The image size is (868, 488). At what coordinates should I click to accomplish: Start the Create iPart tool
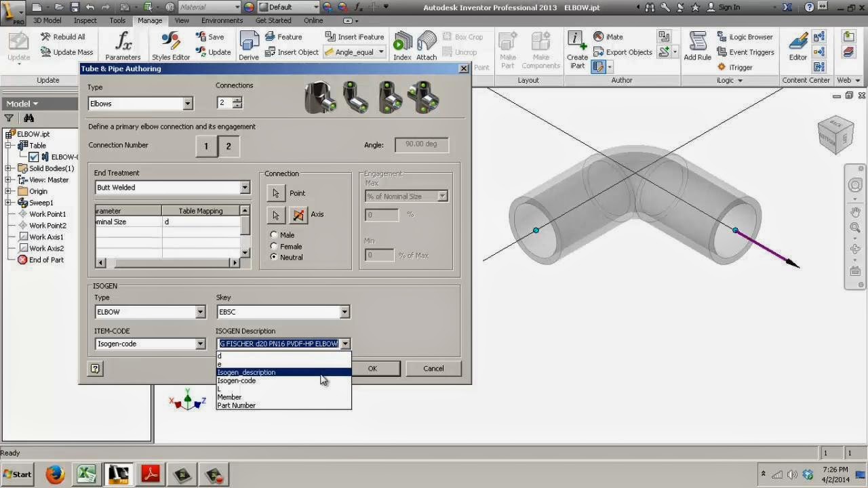tap(577, 50)
